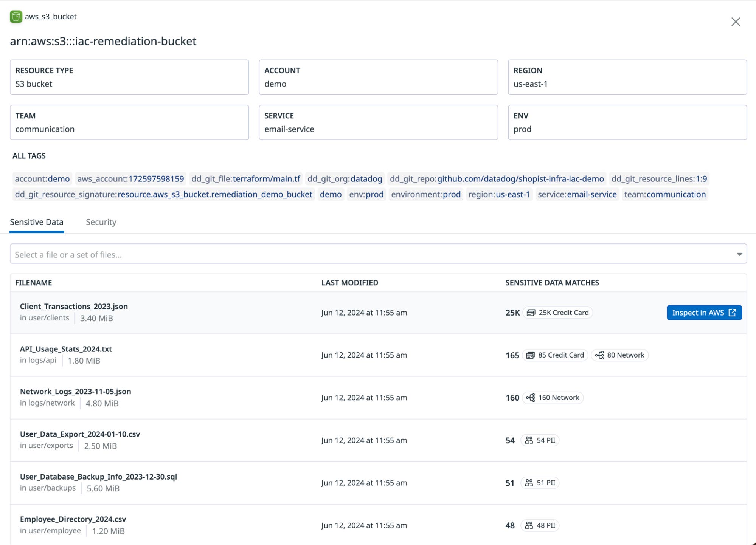Click the 160 Network badge icon
Screen dimensions: 756x545
[530, 398]
